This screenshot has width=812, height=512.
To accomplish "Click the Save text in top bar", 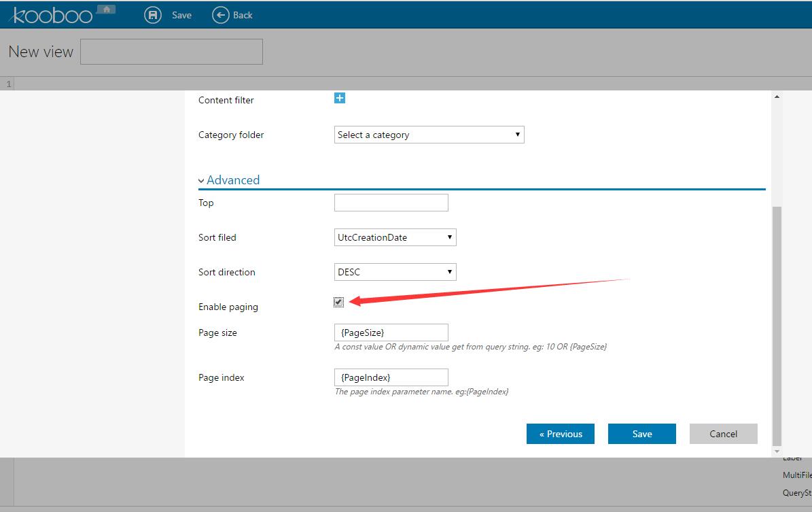I will coord(182,16).
